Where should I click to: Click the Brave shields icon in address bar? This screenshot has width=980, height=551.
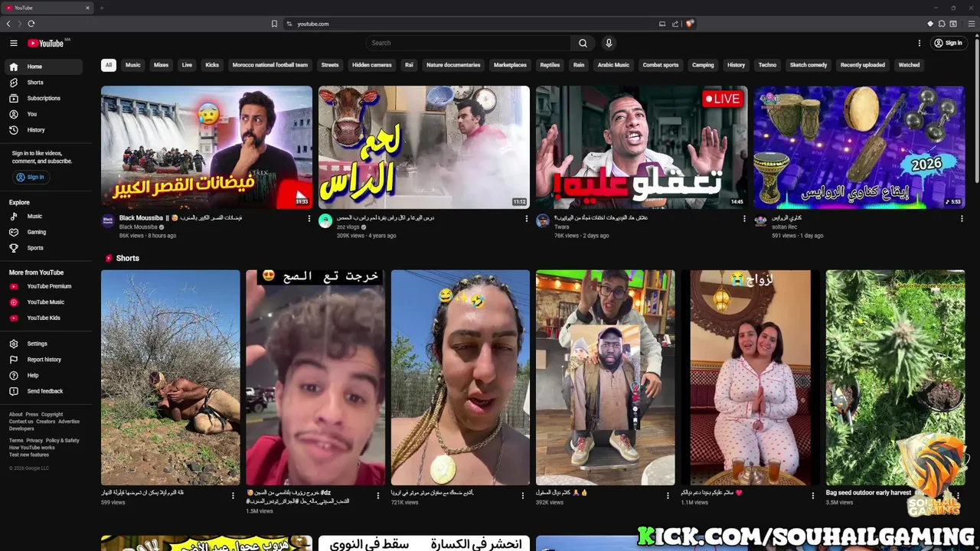click(690, 24)
